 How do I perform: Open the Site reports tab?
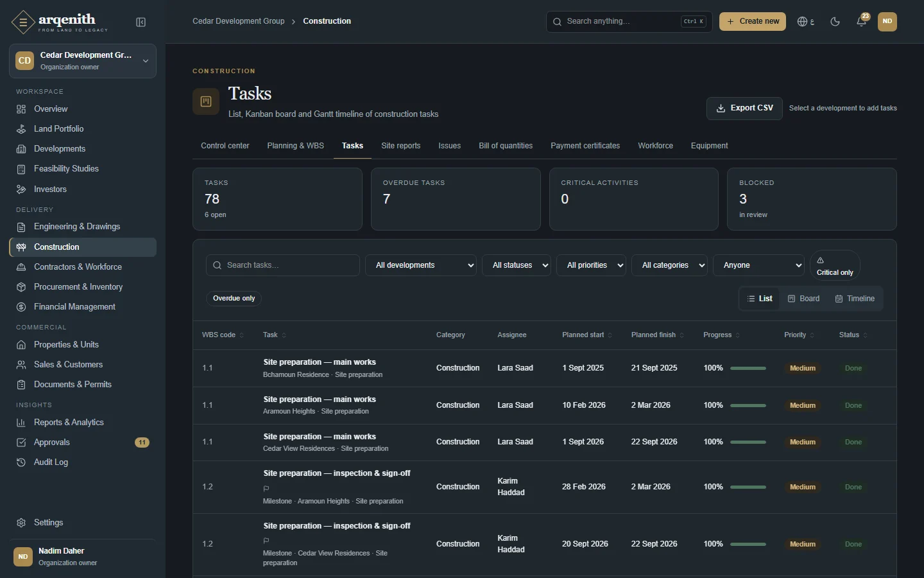tap(401, 146)
